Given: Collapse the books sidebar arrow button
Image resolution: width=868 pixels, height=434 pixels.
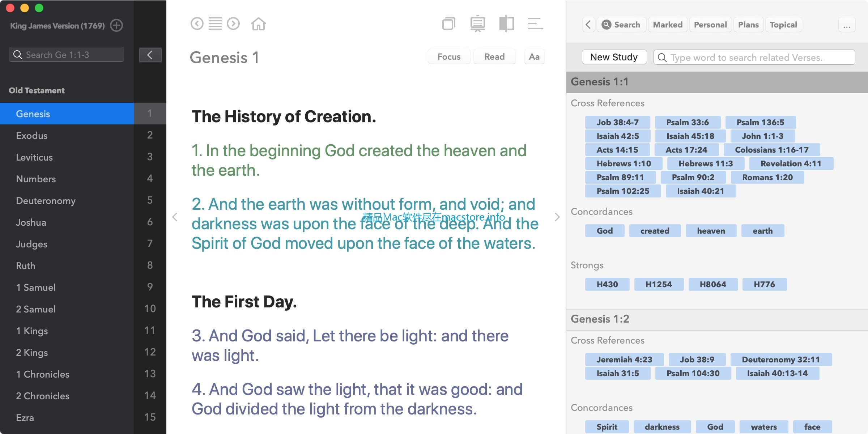Looking at the screenshot, I should pos(150,55).
